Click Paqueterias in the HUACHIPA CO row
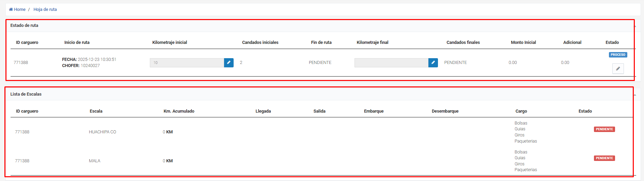Image resolution: width=644 pixels, height=181 pixels. point(525,141)
